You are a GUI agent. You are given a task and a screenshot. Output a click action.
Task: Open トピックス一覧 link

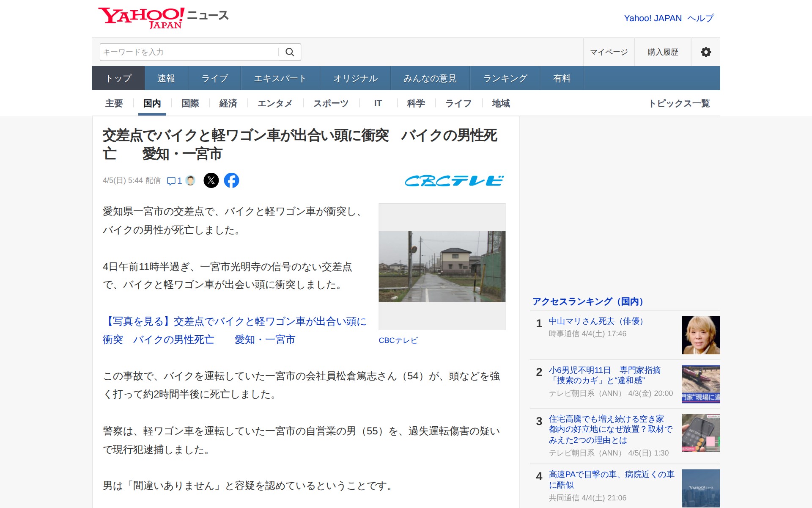pos(679,103)
